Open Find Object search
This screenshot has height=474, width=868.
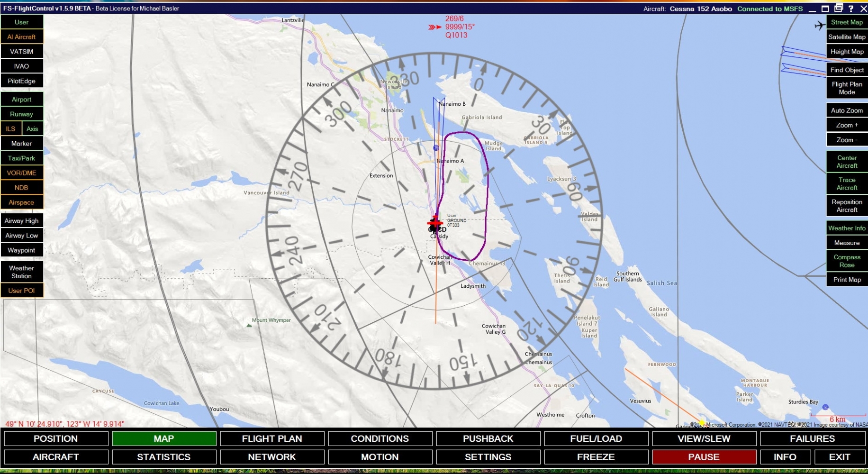pyautogui.click(x=847, y=70)
